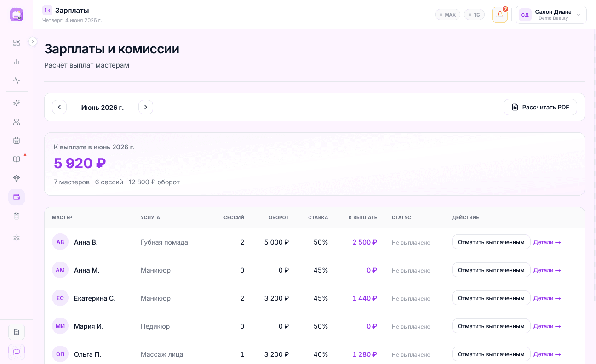Toggle the MAX channel pill
This screenshot has width=596, height=364.
[x=447, y=15]
